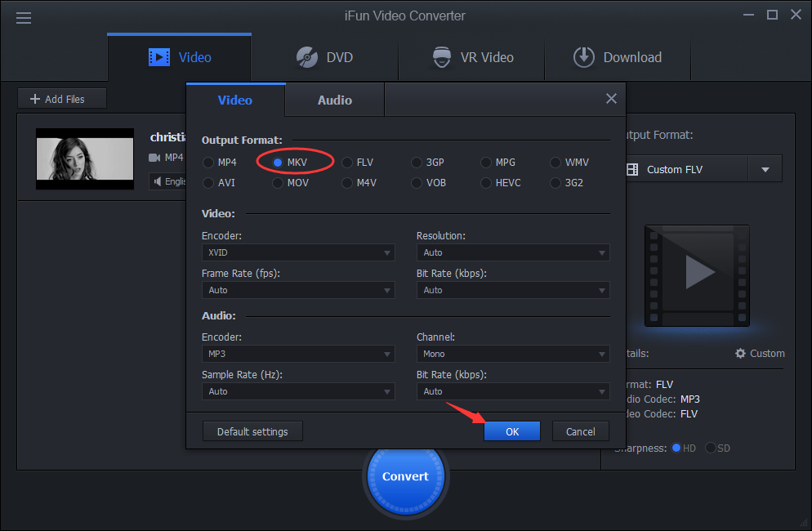The width and height of the screenshot is (812, 531).
Task: Click the VR headset icon
Action: tap(442, 57)
